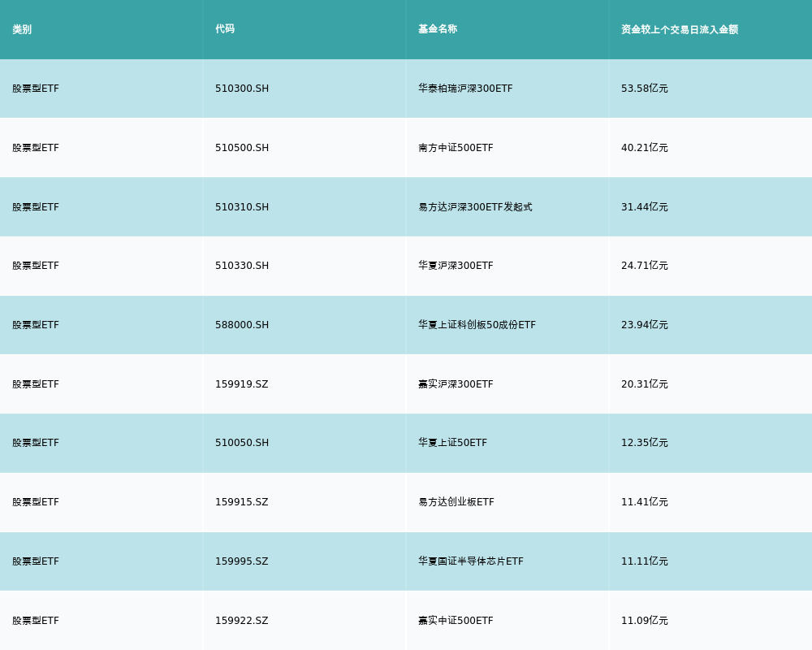Select fund code 510330.SH
Screen dimensions: 812x650
click(242, 266)
